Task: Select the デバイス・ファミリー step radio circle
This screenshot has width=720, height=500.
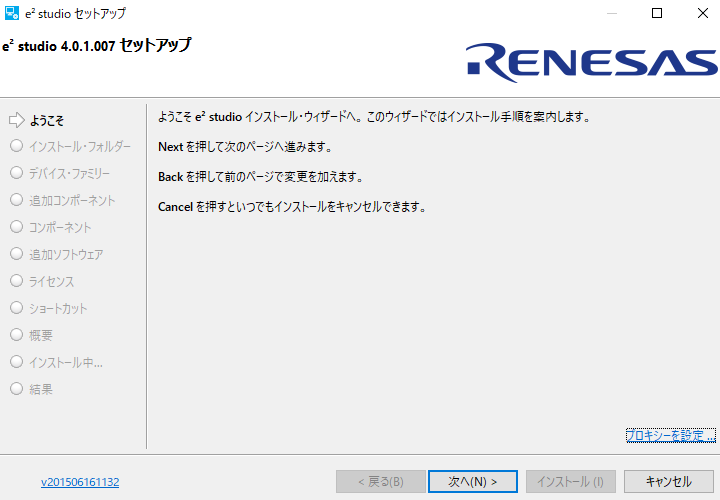Action: pos(17,173)
